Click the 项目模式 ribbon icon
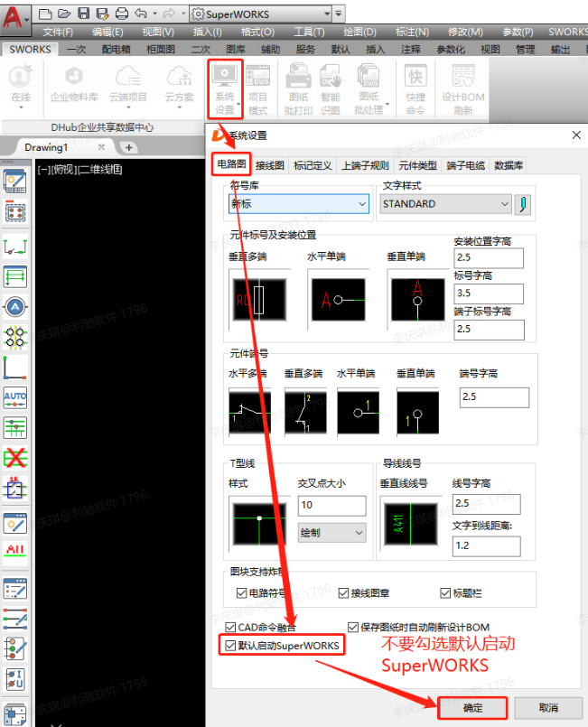This screenshot has width=588, height=727. point(257,89)
